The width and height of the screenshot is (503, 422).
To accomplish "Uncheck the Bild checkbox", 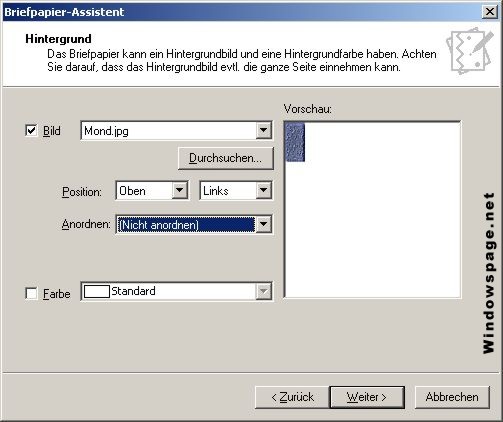I will pyautogui.click(x=31, y=130).
